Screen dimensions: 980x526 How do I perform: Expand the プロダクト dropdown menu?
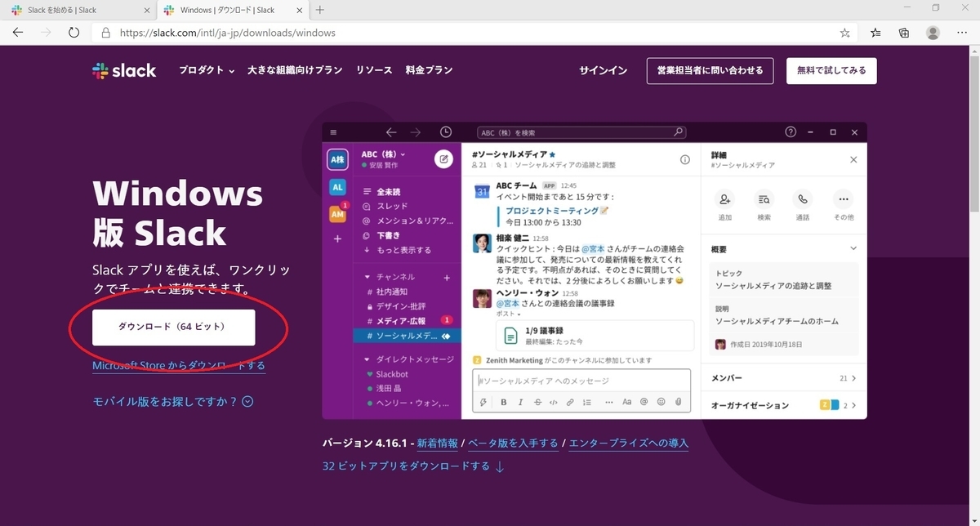pos(207,70)
